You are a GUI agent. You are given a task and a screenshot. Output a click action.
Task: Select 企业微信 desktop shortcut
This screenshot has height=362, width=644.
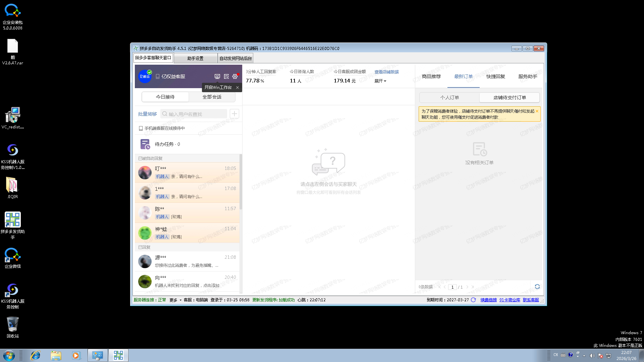(13, 258)
